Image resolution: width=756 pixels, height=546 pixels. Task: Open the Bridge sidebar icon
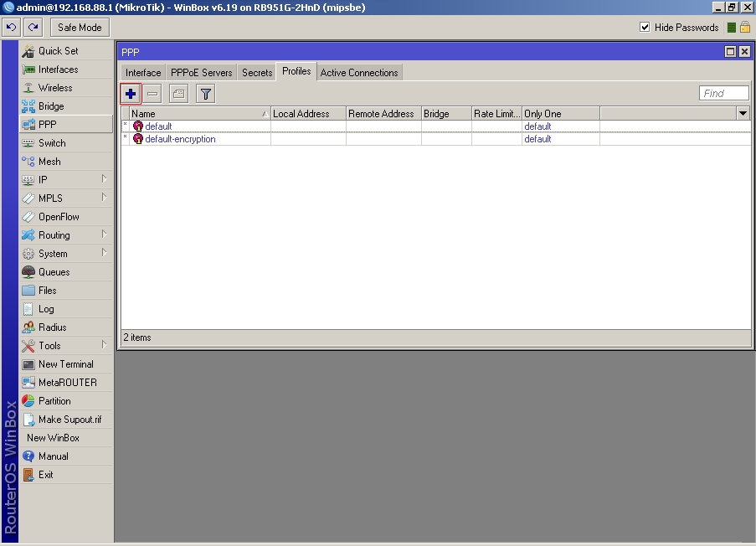(28, 106)
